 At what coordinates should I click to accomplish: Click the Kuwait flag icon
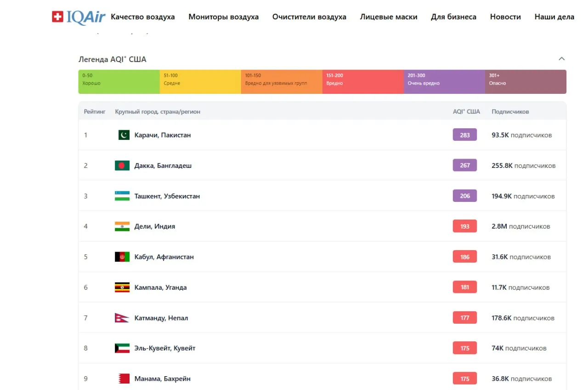tap(122, 348)
